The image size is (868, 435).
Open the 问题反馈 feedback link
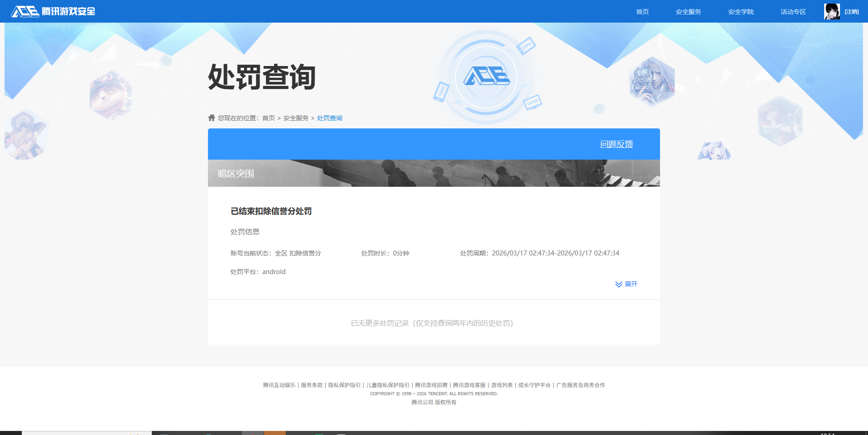pyautogui.click(x=616, y=144)
